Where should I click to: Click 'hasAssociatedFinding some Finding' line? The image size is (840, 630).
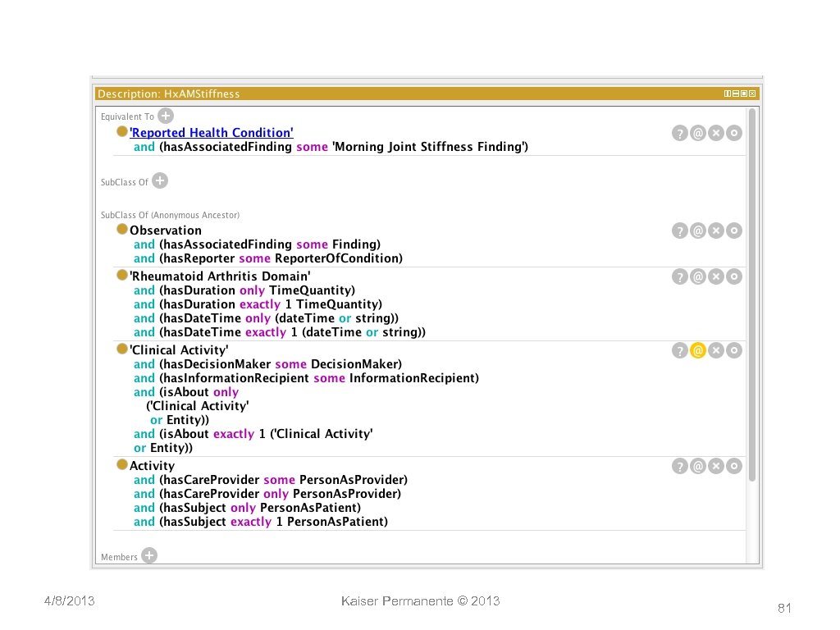coord(257,244)
